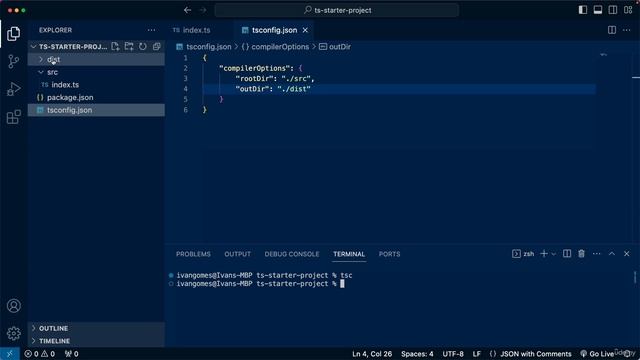Click Ln 4, Col 26 in status bar

pyautogui.click(x=372, y=354)
